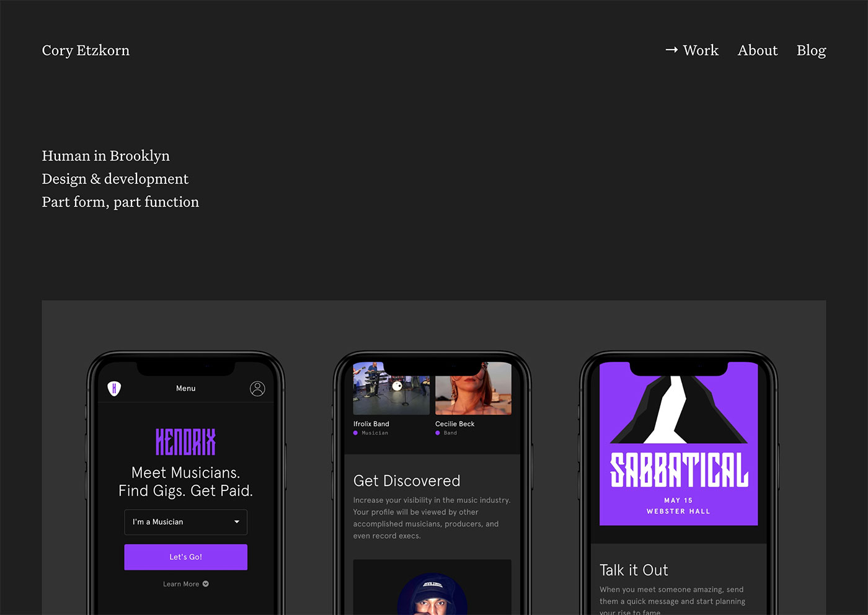868x615 pixels.
Task: Click the purple Let's Go! button
Action: [x=186, y=557]
